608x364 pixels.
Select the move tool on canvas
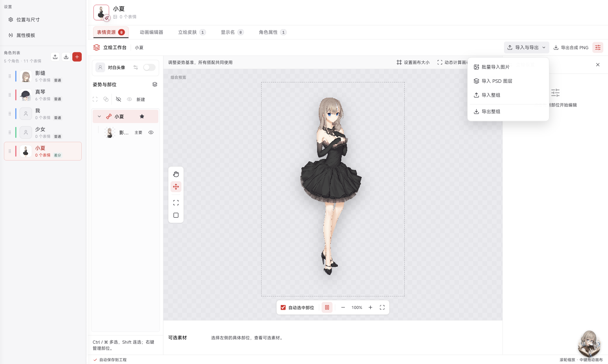click(x=176, y=187)
